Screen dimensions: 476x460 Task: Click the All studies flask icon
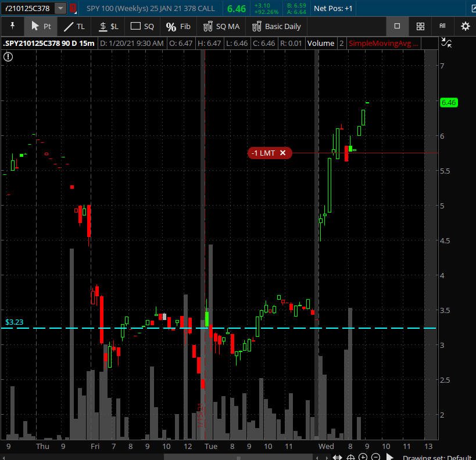tap(443, 26)
